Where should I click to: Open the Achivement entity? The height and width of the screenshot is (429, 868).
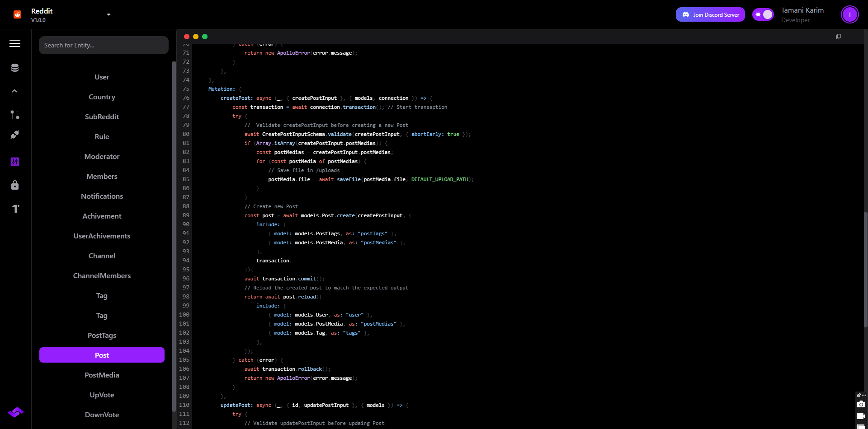point(102,216)
